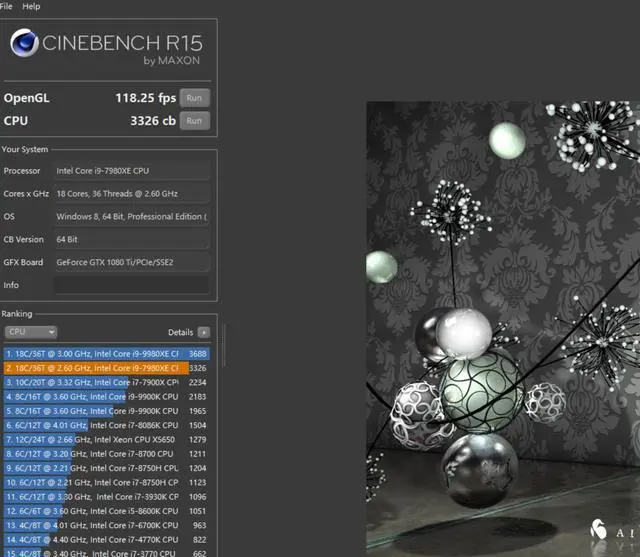The image size is (640, 557).
Task: Click the CB Version 64 Bit field
Action: 131,240
